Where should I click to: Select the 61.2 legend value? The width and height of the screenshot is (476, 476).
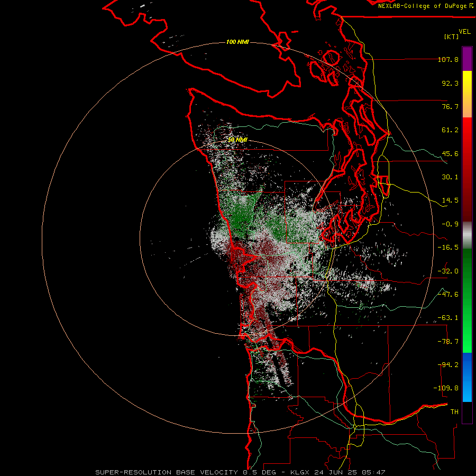[x=450, y=130]
